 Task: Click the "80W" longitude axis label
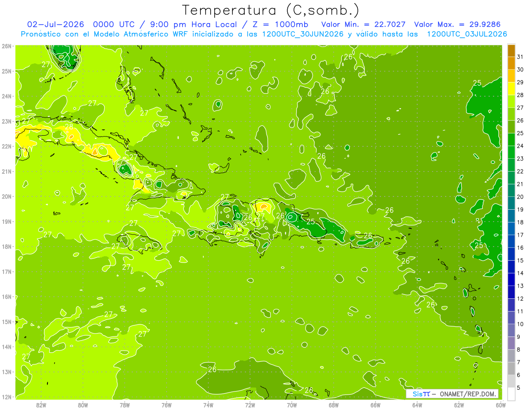pyautogui.click(x=83, y=405)
